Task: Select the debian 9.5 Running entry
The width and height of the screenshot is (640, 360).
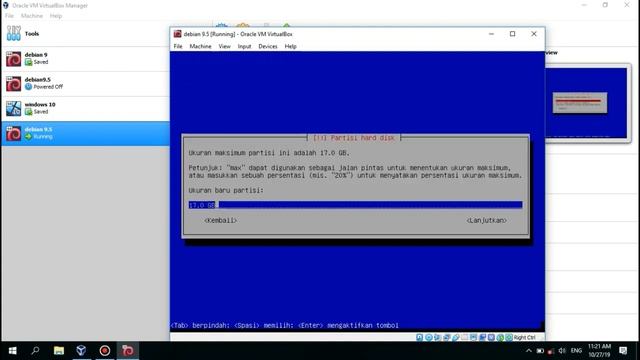Action: click(86, 133)
